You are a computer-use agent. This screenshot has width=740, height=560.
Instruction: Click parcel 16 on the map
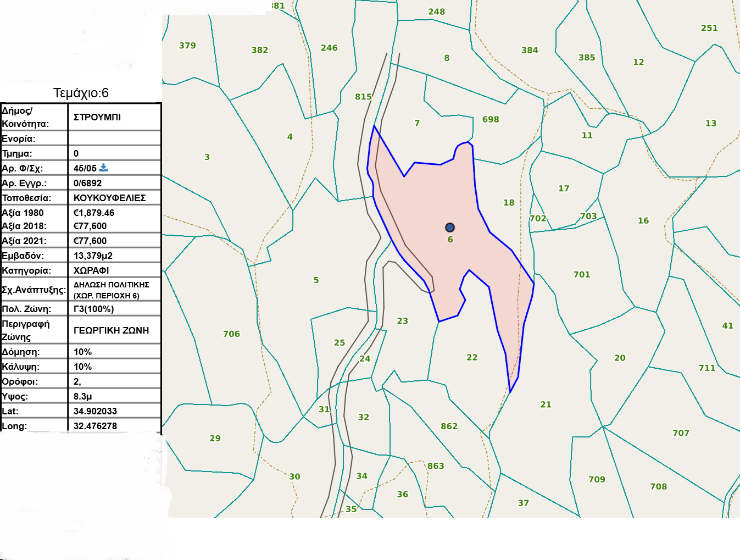[643, 220]
